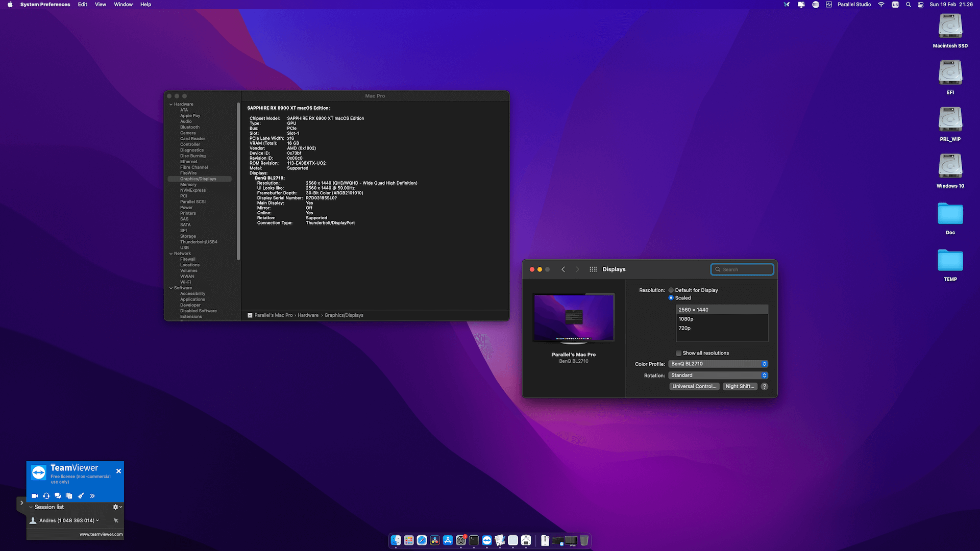Open the TeamViewer chat icon
Screen dimensions: 980x551
58,496
